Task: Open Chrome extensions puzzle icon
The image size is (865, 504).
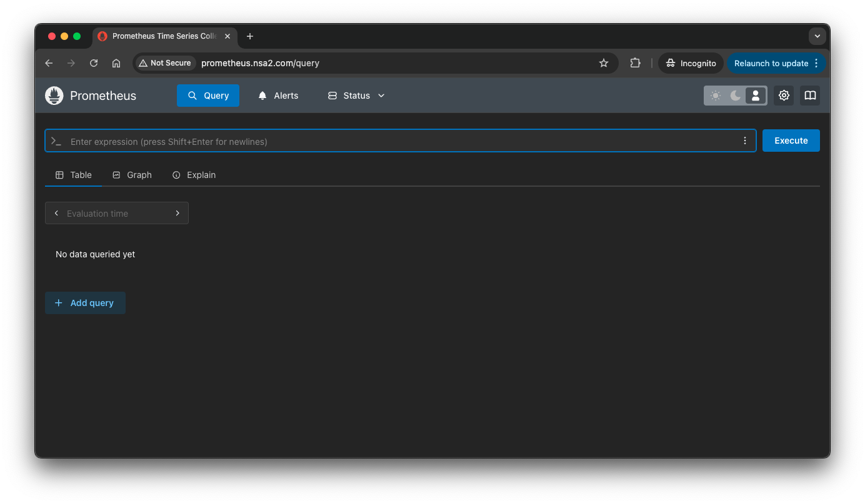Action: pyautogui.click(x=635, y=63)
